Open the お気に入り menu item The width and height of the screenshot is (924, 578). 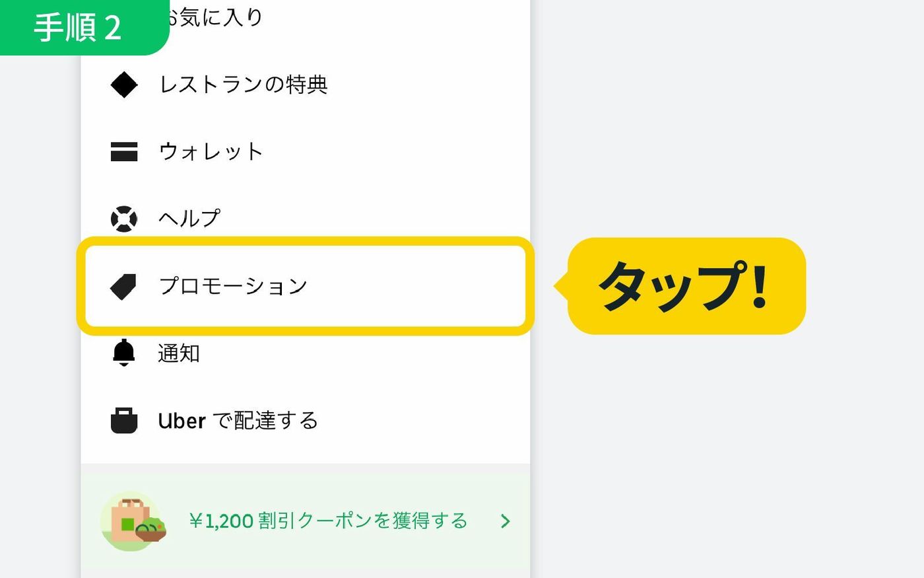[x=213, y=17]
